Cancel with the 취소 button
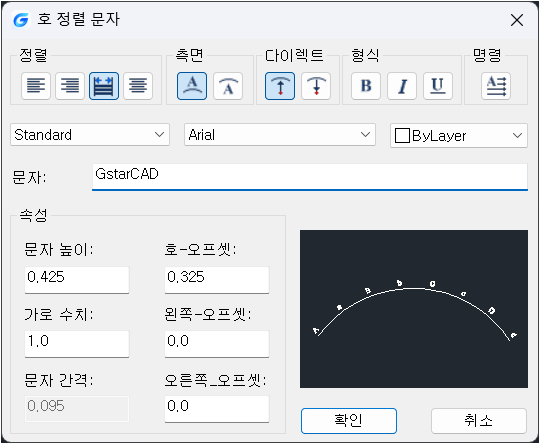The height and width of the screenshot is (444, 540). click(479, 421)
